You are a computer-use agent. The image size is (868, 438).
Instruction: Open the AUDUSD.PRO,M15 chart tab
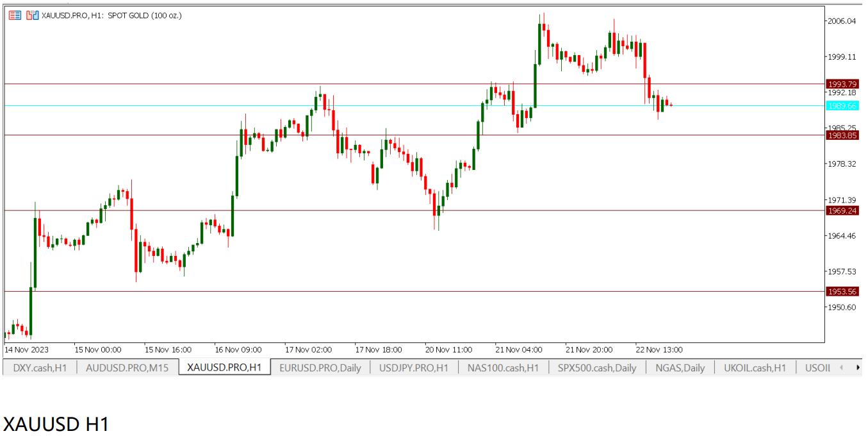click(x=127, y=367)
